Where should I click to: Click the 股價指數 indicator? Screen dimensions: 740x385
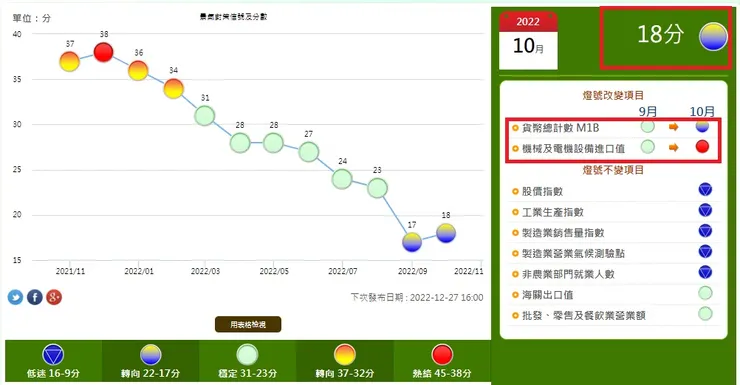[542, 191]
